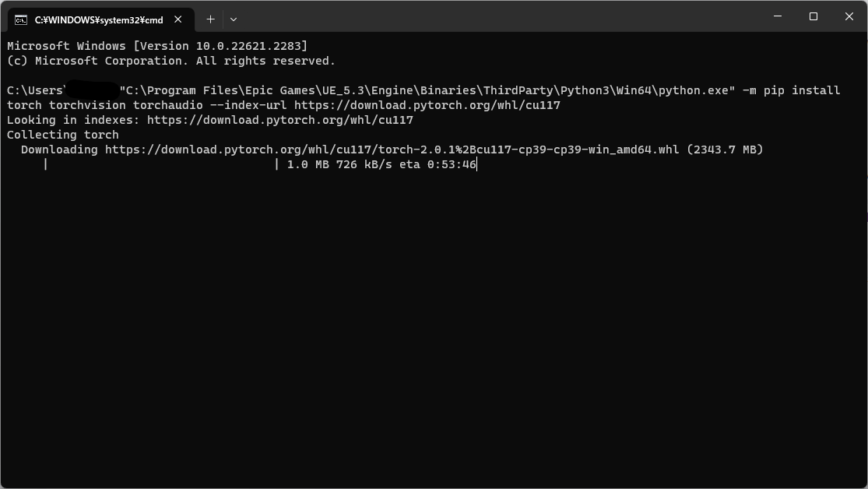Screen dimensions: 868x489
Task: Click the eta 0:53:46 timer text
Action: pos(453,164)
